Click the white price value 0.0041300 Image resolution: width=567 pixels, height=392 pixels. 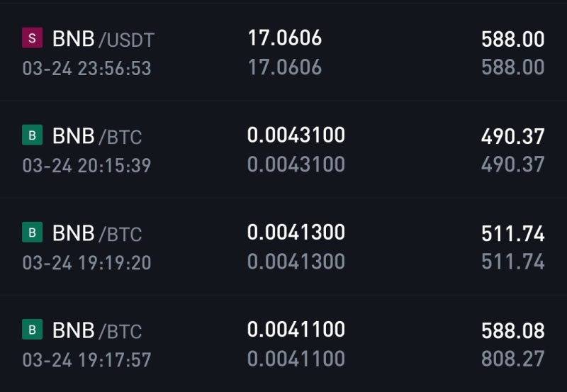[296, 233]
